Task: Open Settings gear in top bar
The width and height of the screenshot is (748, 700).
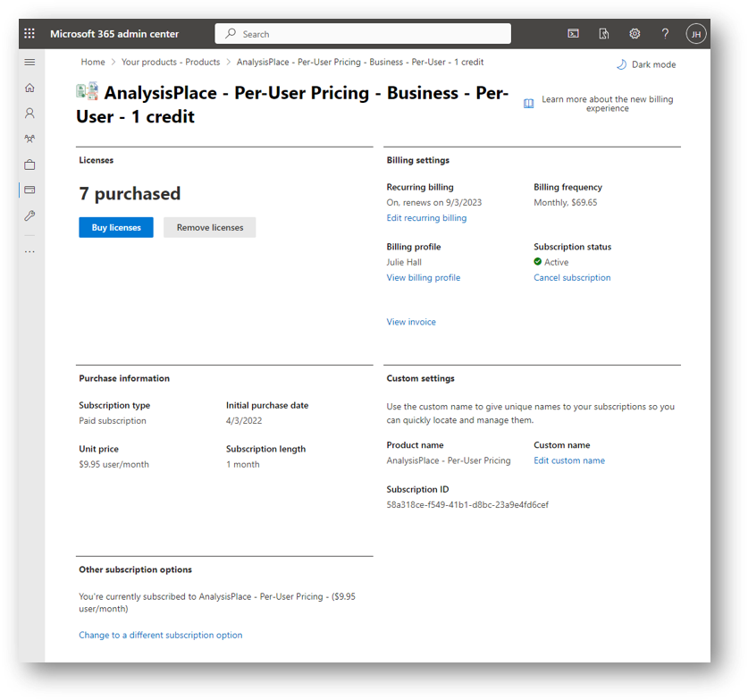Action: tap(635, 34)
